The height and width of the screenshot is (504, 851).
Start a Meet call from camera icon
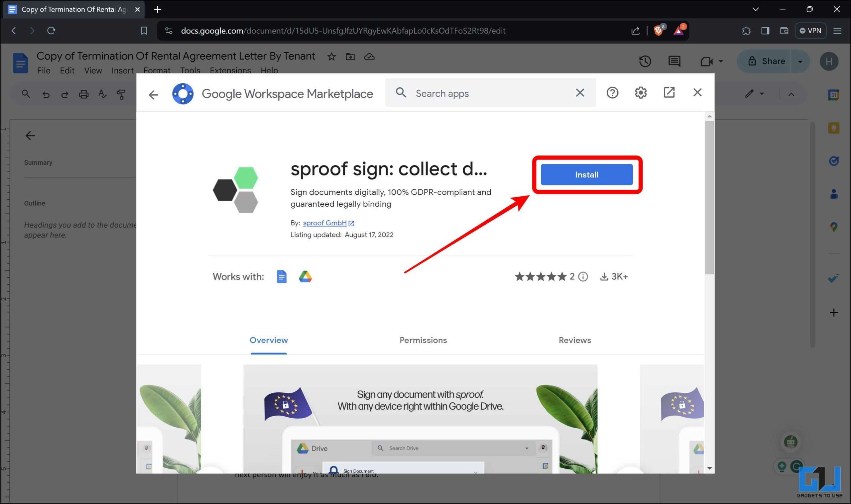coord(706,61)
